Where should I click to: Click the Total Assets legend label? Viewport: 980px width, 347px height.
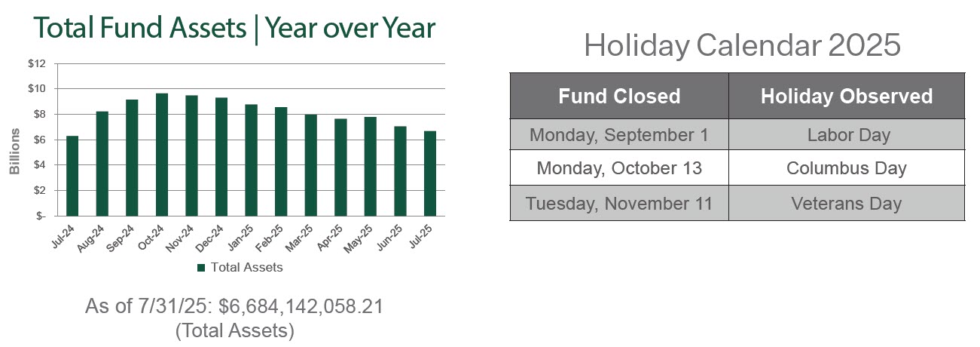tap(247, 268)
